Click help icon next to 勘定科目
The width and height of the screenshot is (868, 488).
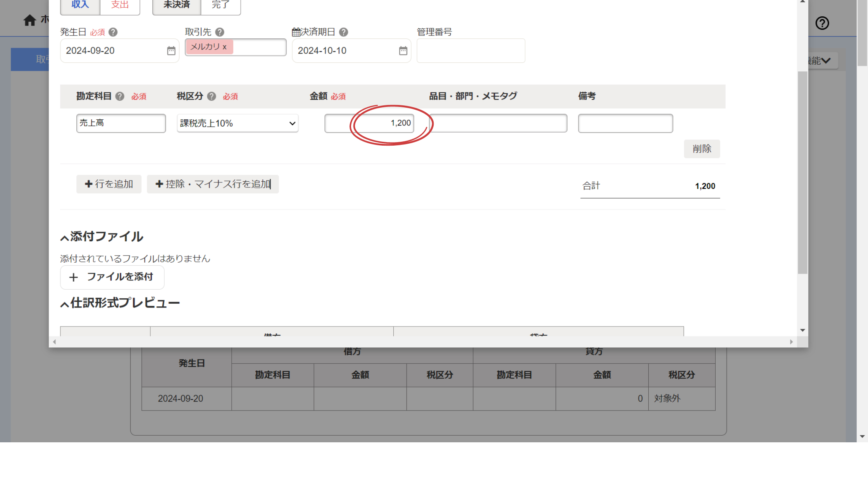(x=120, y=96)
